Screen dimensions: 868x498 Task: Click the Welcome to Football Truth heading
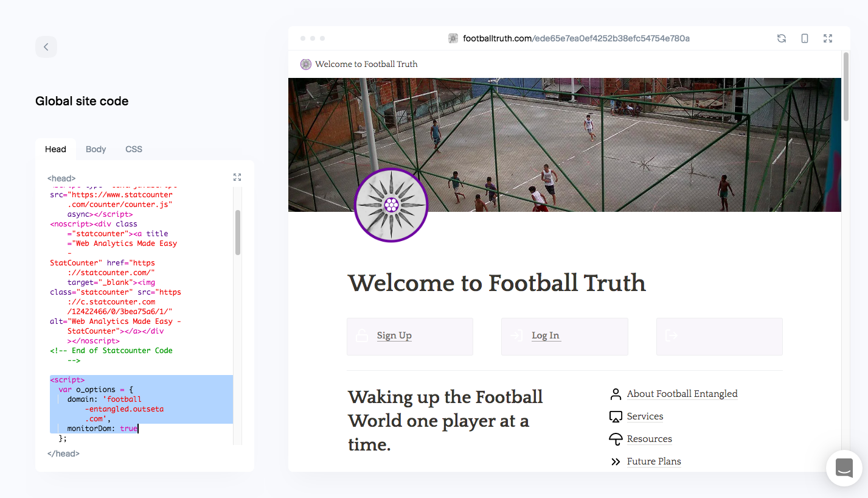tap(496, 283)
